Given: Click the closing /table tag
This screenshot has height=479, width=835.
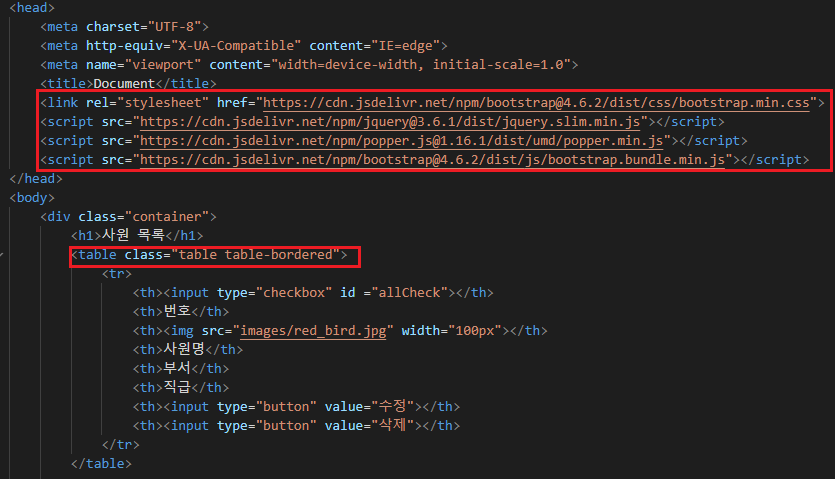Looking at the screenshot, I should pos(101,464).
